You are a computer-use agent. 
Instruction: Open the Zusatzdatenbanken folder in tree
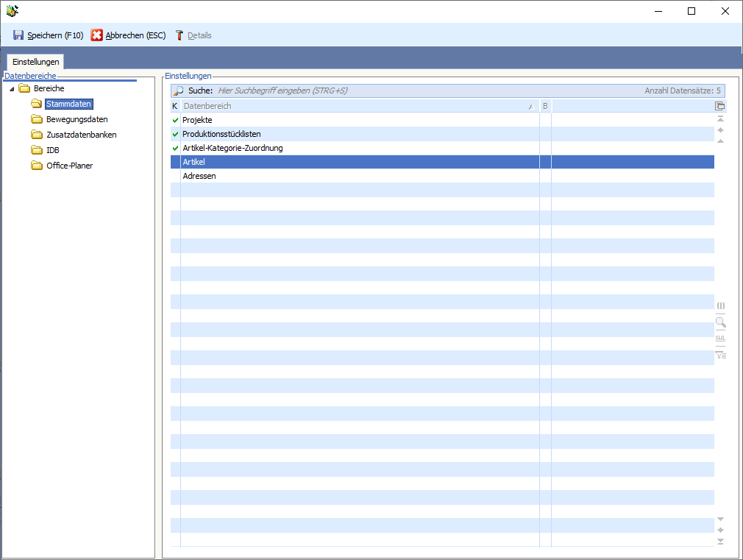coord(81,135)
